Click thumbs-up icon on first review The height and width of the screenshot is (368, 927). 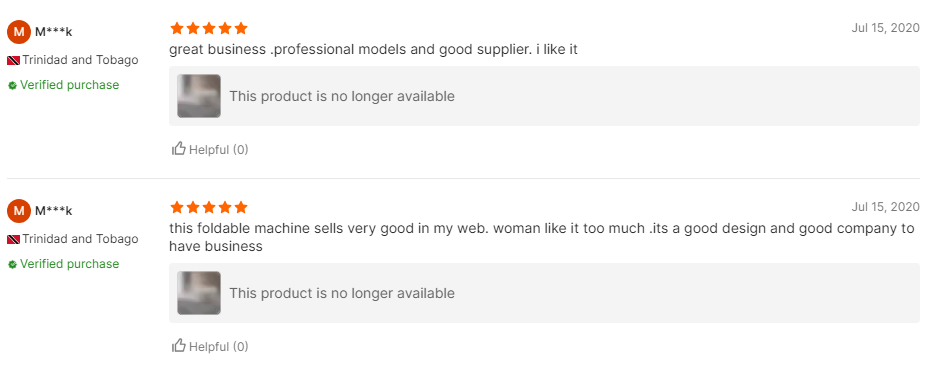(x=179, y=149)
